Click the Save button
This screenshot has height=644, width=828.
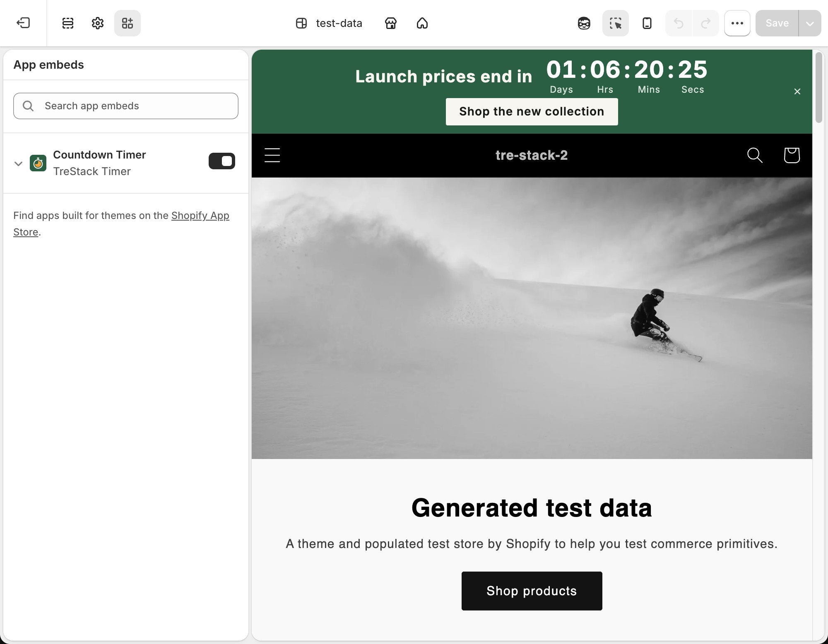777,23
